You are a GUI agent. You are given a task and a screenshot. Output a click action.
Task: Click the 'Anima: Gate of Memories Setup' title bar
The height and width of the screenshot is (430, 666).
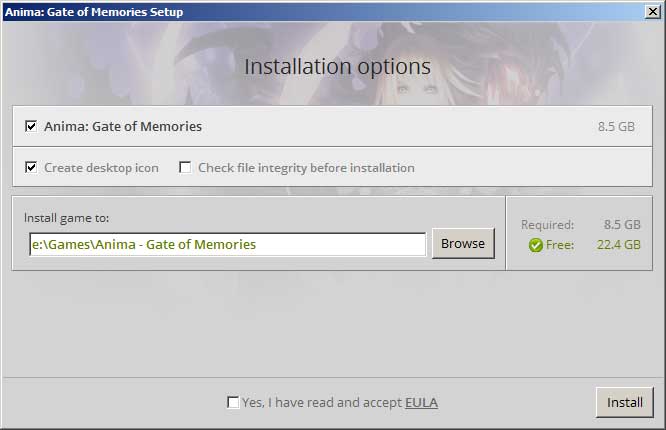click(325, 11)
